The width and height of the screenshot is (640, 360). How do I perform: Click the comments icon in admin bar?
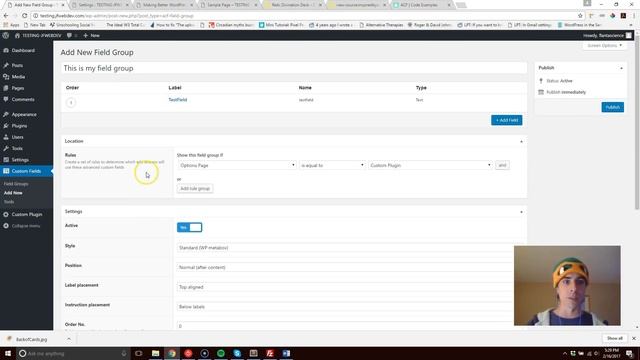click(69, 36)
